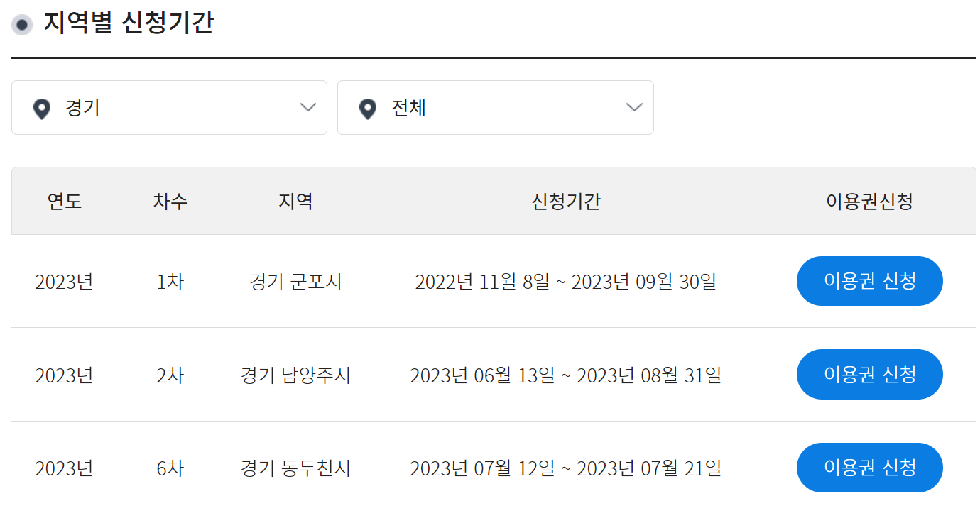Screen dimensions: 980x523
Task: Click the 연도 column header
Action: (x=65, y=201)
